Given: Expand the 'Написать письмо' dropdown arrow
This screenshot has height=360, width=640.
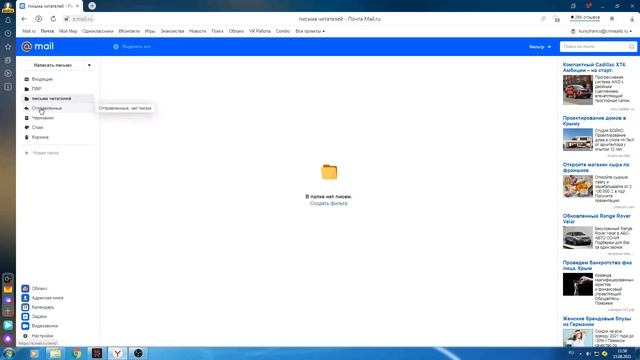Looking at the screenshot, I should [89, 65].
